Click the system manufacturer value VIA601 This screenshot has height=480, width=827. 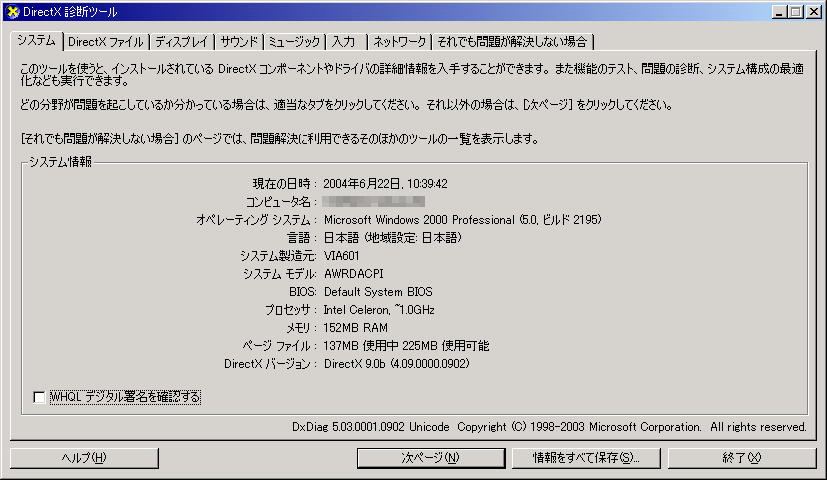341,256
